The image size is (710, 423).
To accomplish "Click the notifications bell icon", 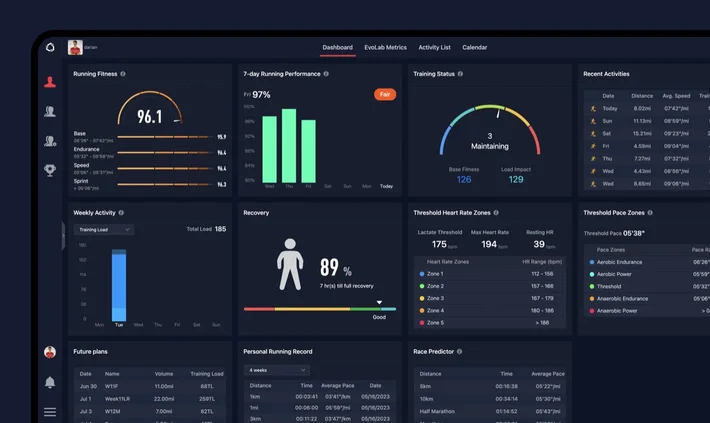I will (49, 382).
